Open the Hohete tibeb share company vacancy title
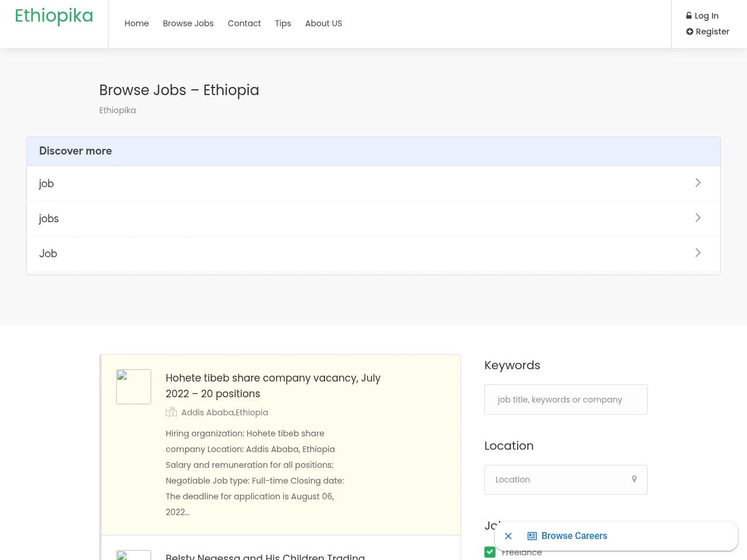 [273, 386]
